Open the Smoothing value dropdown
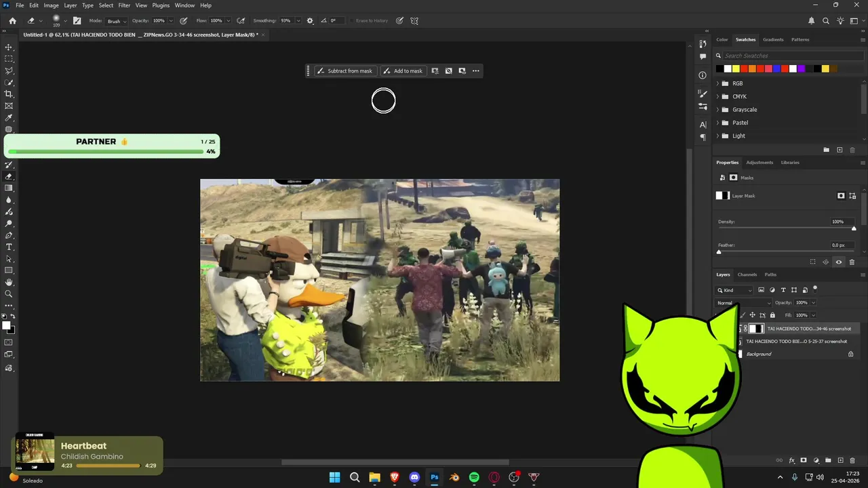 pyautogui.click(x=298, y=20)
